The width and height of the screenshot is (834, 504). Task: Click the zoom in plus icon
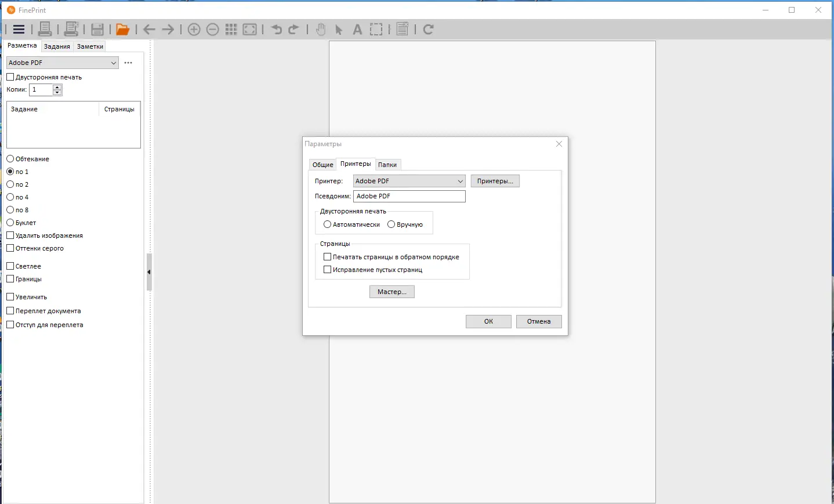(194, 30)
